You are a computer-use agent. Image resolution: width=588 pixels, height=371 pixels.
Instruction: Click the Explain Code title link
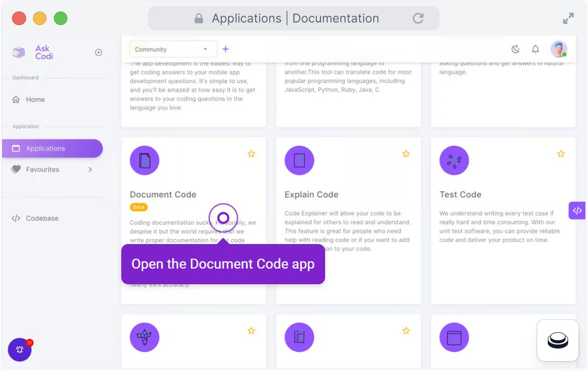312,194
